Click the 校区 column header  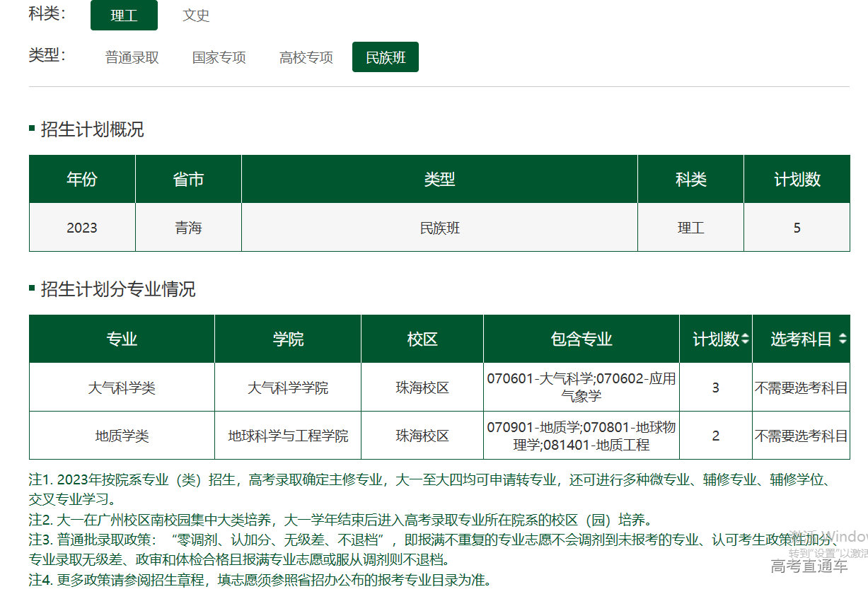click(x=422, y=339)
